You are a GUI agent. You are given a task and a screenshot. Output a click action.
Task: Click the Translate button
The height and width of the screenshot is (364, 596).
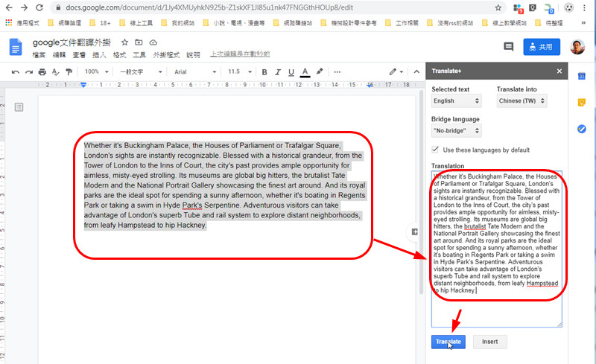pos(448,342)
